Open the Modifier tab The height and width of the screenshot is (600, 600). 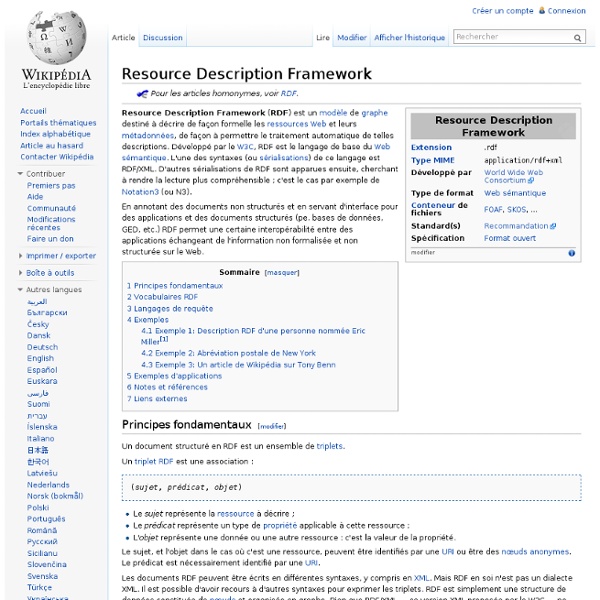tap(352, 38)
